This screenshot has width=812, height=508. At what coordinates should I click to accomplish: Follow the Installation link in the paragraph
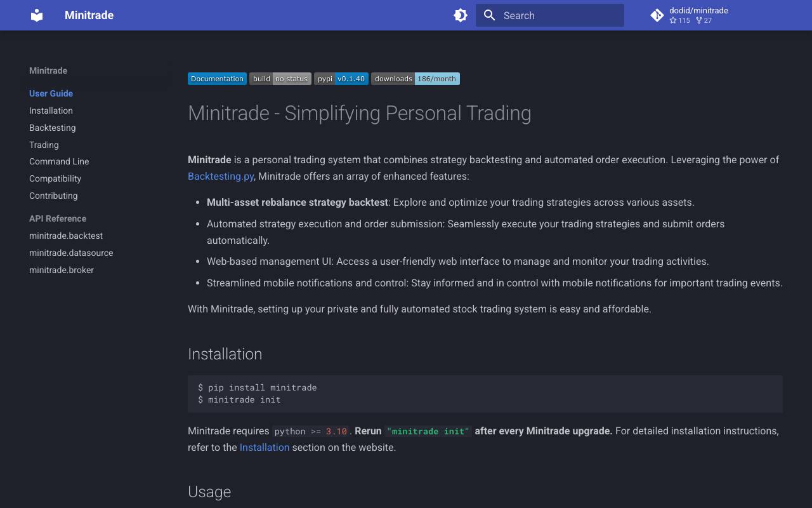[265, 447]
